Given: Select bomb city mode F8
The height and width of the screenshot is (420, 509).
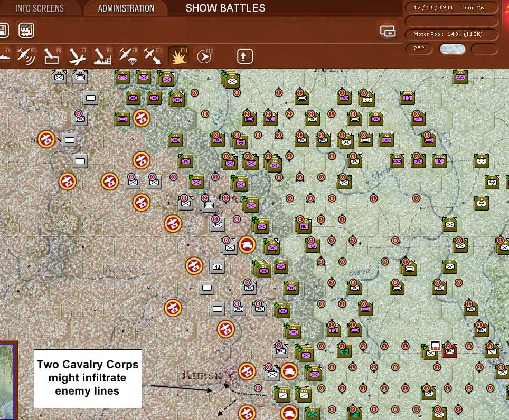Looking at the screenshot, I should (x=102, y=56).
